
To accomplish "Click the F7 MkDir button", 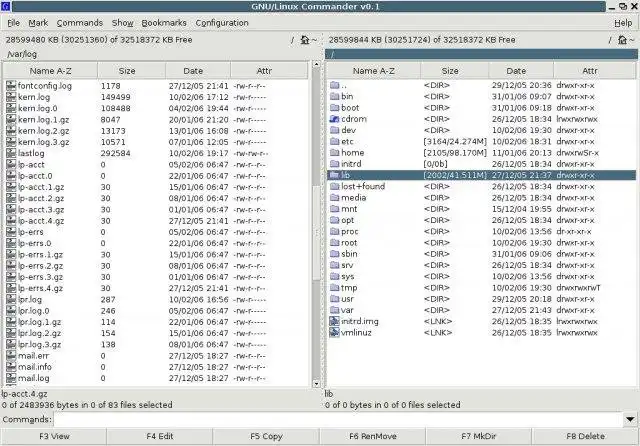I will pos(479,436).
